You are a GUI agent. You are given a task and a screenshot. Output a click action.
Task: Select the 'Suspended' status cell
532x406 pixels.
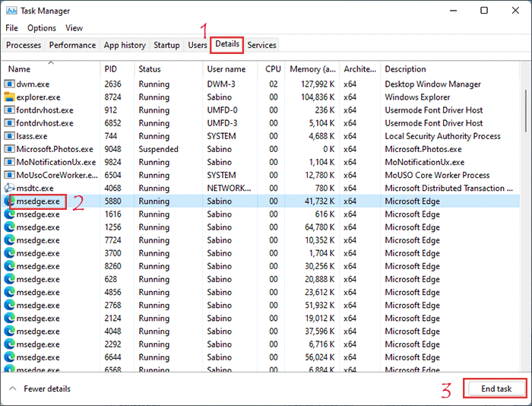coord(158,149)
